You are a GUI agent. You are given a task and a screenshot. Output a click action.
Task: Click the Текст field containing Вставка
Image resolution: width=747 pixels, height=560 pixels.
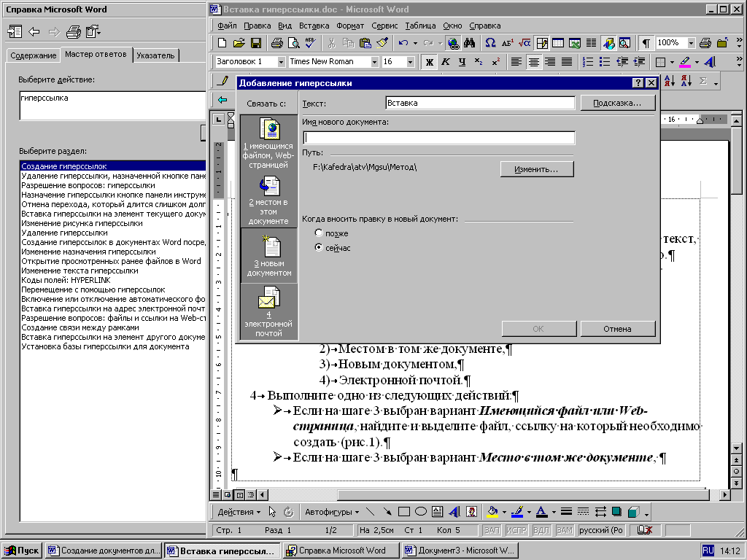(480, 103)
